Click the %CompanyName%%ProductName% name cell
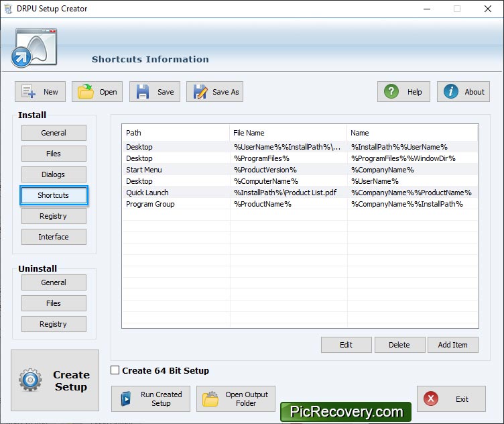 (x=412, y=193)
